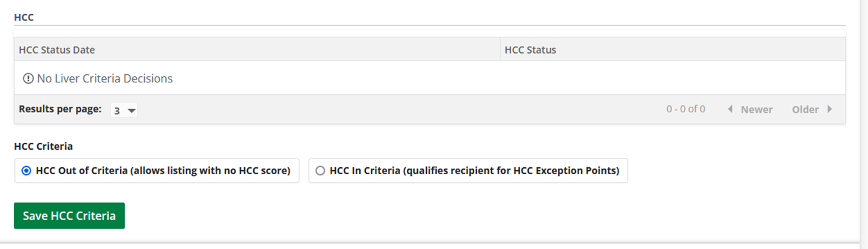Click the left arrow icon before Newer
868x249 pixels.
coord(730,109)
